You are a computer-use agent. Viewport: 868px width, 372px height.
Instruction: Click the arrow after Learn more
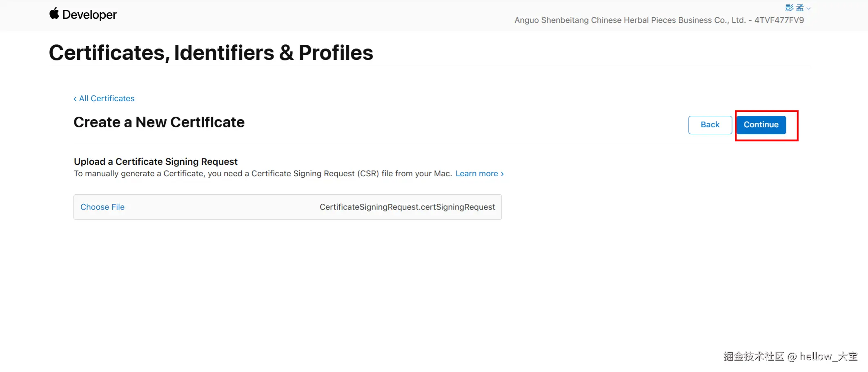502,174
